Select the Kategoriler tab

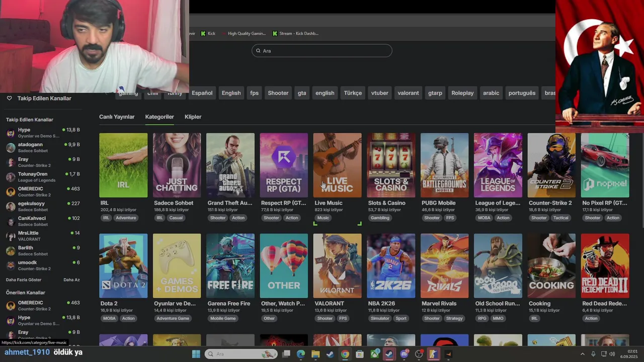click(159, 117)
